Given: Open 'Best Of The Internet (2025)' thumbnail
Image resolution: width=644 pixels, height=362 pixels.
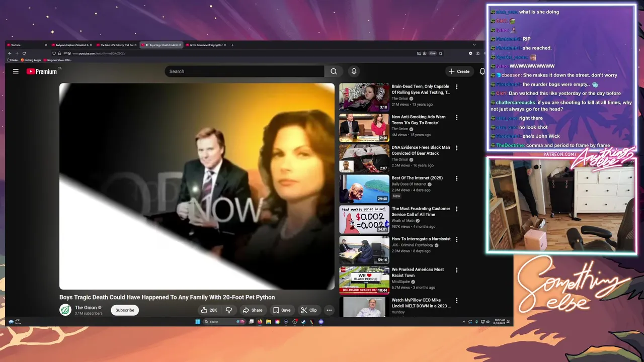Looking at the screenshot, I should [364, 189].
